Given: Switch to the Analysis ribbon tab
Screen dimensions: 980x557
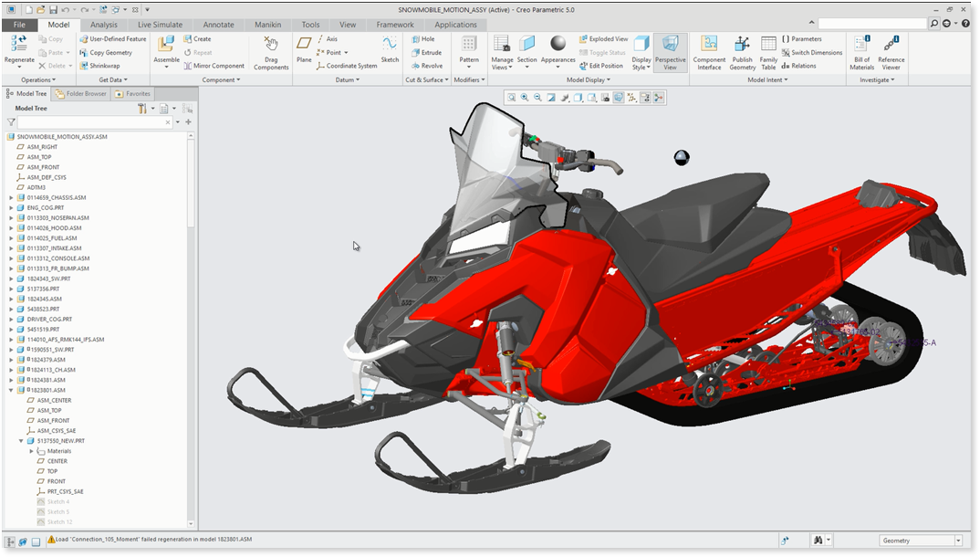Looking at the screenshot, I should click(x=104, y=25).
